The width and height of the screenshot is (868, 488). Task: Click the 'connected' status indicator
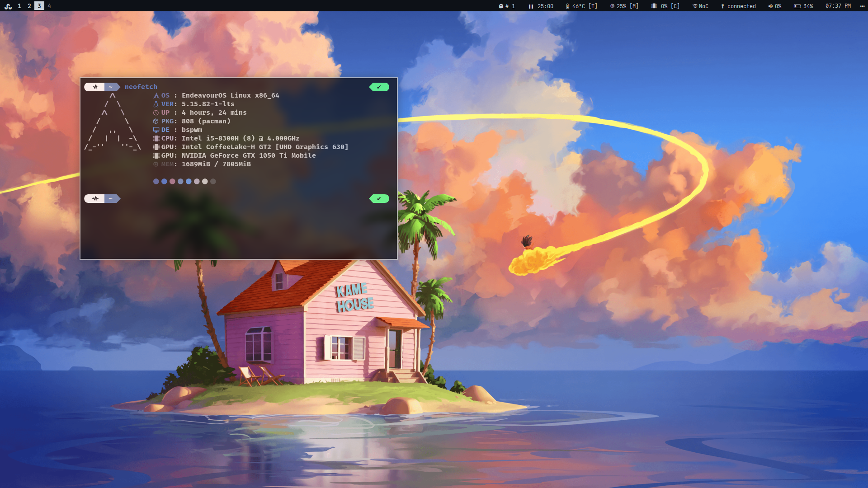pos(738,6)
